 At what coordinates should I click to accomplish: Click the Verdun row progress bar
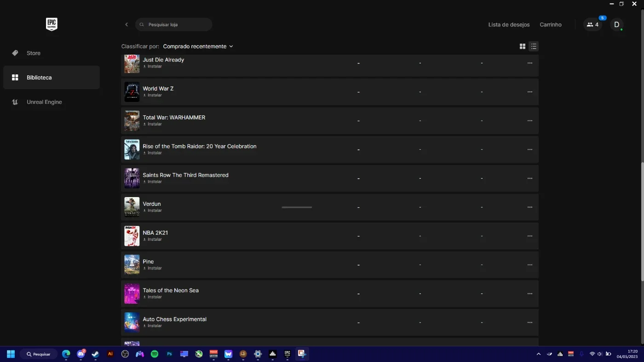(x=297, y=207)
